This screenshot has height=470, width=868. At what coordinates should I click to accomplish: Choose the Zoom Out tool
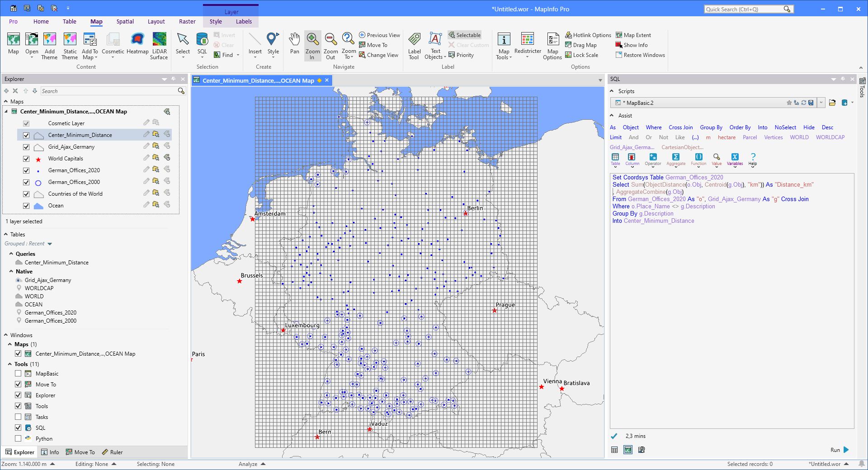[x=330, y=46]
